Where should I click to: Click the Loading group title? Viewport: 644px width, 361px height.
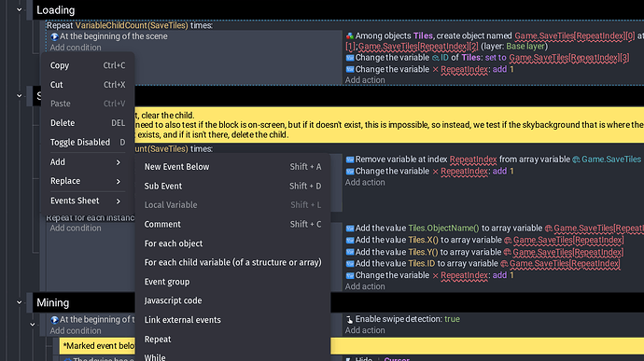point(55,10)
